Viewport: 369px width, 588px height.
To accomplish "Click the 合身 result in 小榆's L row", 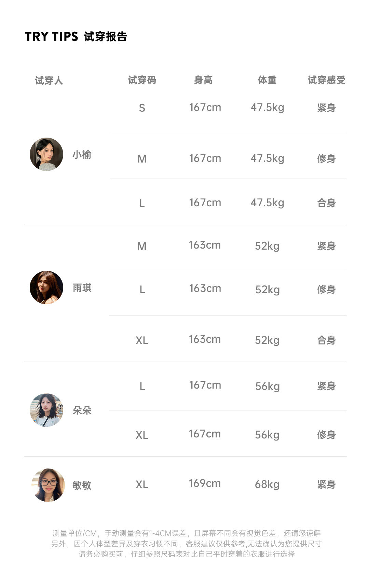I will tap(326, 203).
